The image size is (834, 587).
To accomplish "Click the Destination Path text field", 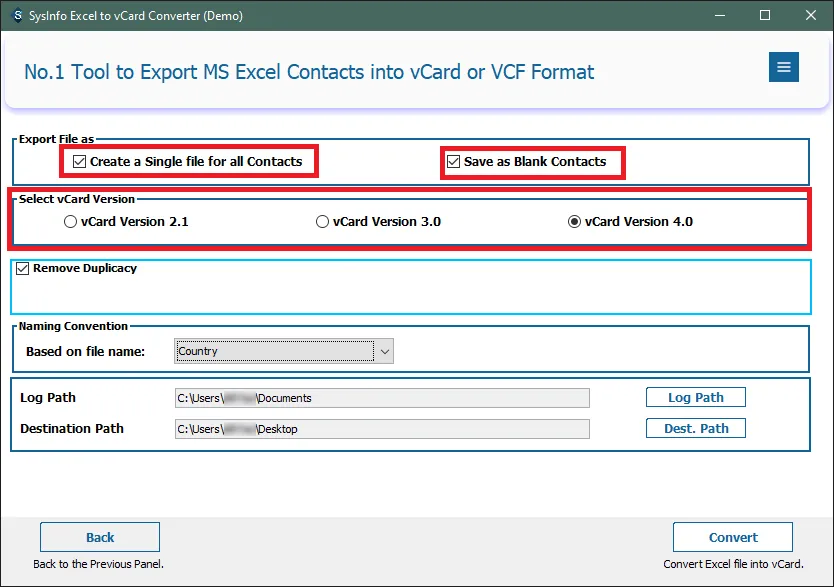I will [x=382, y=429].
